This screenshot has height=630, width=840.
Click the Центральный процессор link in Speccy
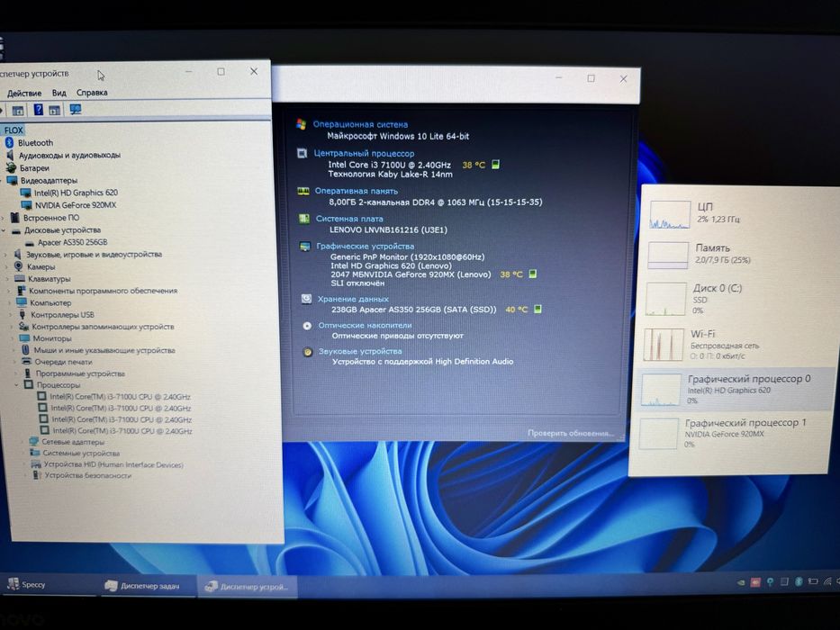click(364, 153)
